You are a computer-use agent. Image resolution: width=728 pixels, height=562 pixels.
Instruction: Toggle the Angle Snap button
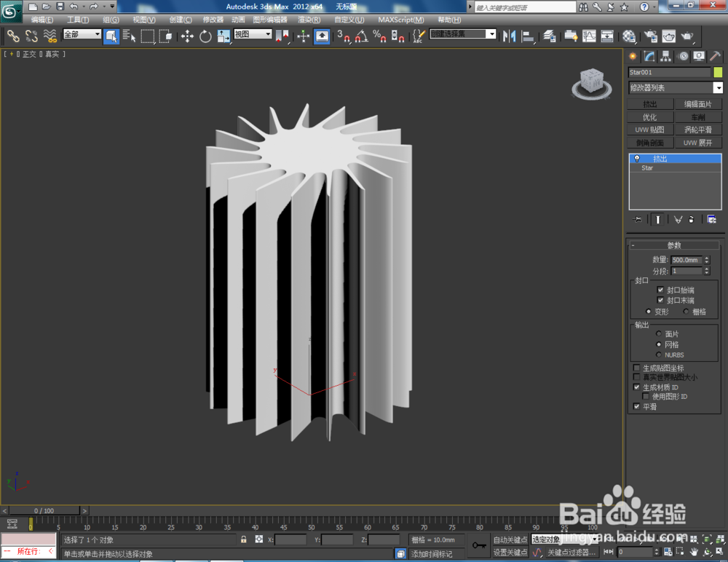pos(361,36)
